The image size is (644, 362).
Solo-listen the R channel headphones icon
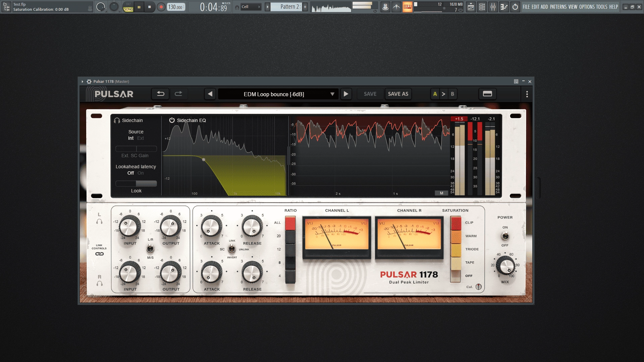99,284
